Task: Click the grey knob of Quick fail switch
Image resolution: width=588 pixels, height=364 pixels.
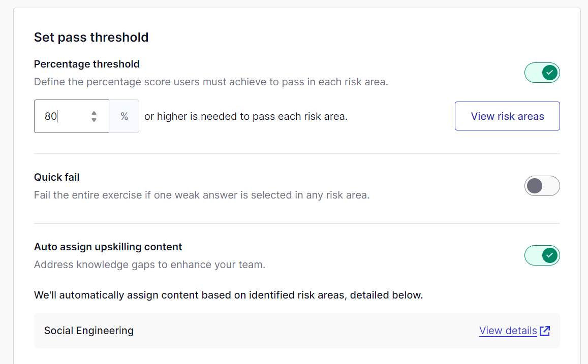Action: tap(535, 186)
